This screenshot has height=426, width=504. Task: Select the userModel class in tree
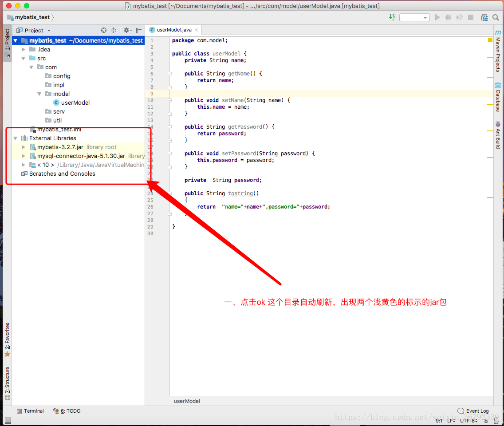coord(75,103)
